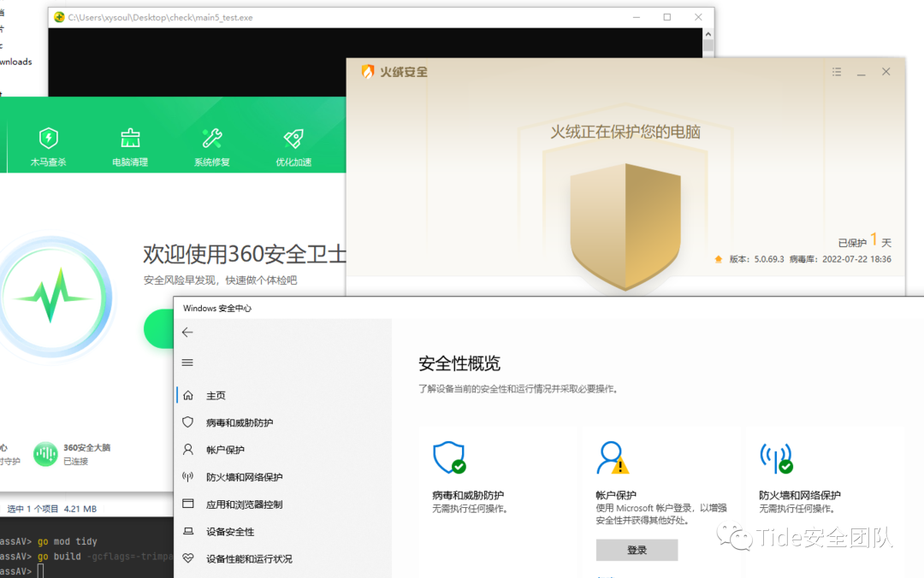924x578 pixels.
Task: Open 帐户保护 sidebar item
Action: (x=284, y=450)
